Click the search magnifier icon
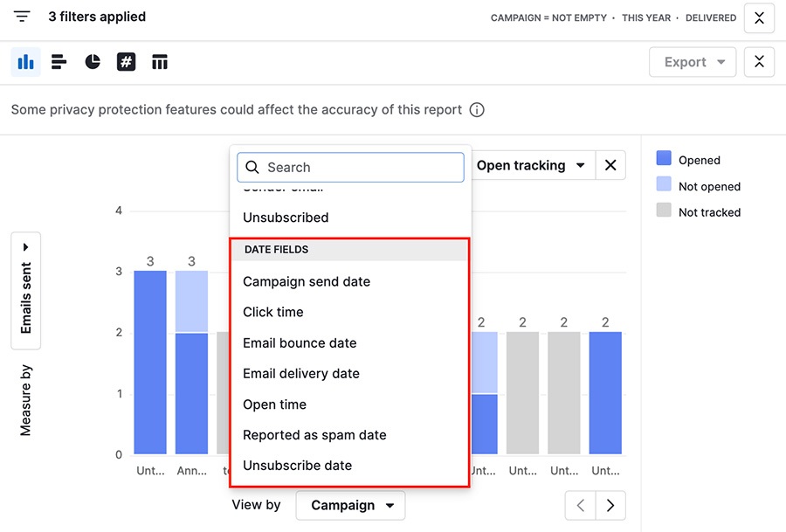Image resolution: width=786 pixels, height=532 pixels. (x=252, y=167)
